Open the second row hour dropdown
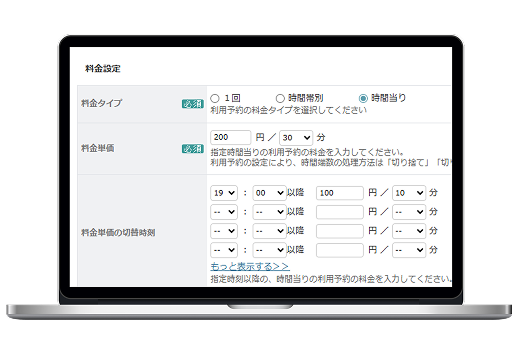The height and width of the screenshot is (360, 512). (224, 212)
